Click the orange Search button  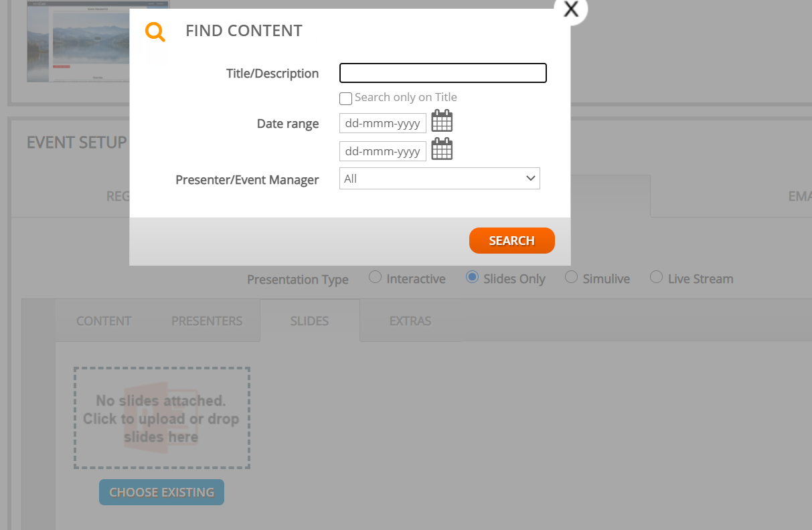tap(512, 241)
